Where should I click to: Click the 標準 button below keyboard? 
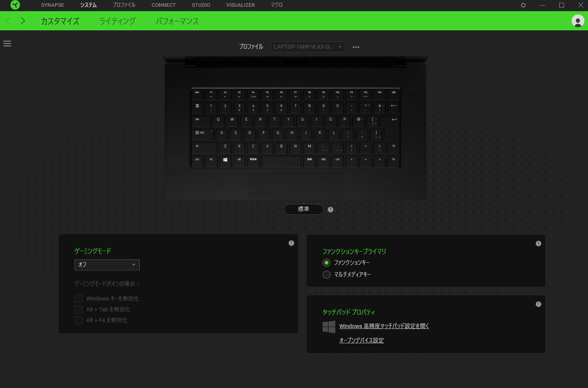303,209
